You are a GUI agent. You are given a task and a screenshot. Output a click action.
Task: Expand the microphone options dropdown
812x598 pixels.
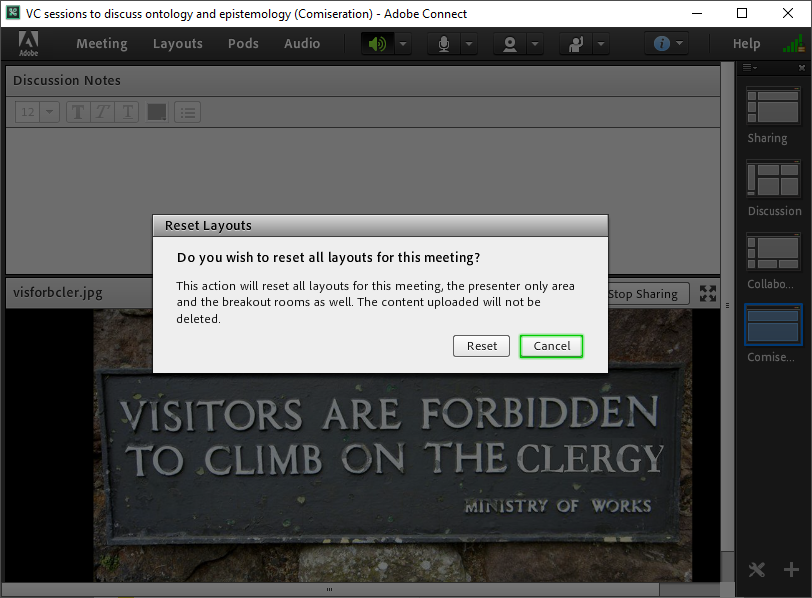tap(469, 44)
